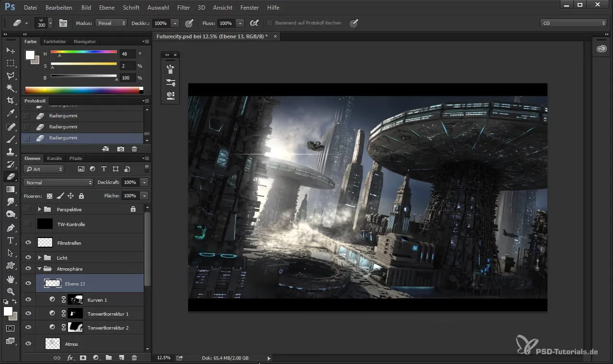Select the Eyedropper tool

pos(10,114)
